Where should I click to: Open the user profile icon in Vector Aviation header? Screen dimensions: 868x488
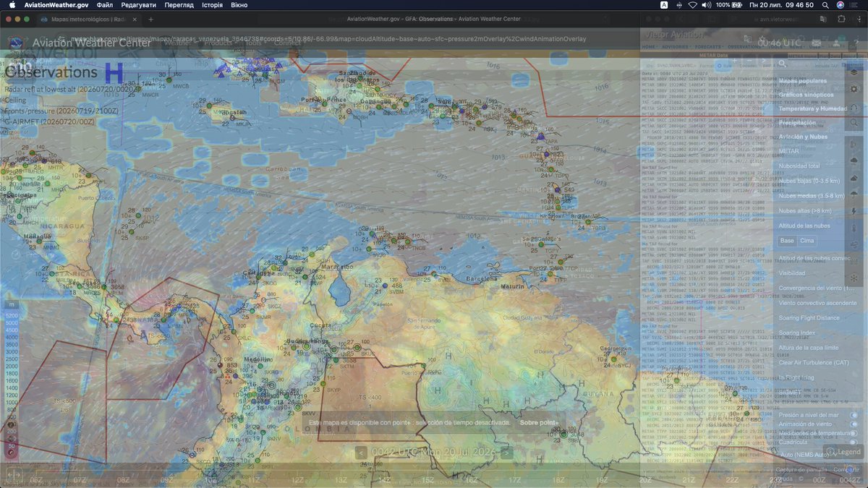coord(835,43)
